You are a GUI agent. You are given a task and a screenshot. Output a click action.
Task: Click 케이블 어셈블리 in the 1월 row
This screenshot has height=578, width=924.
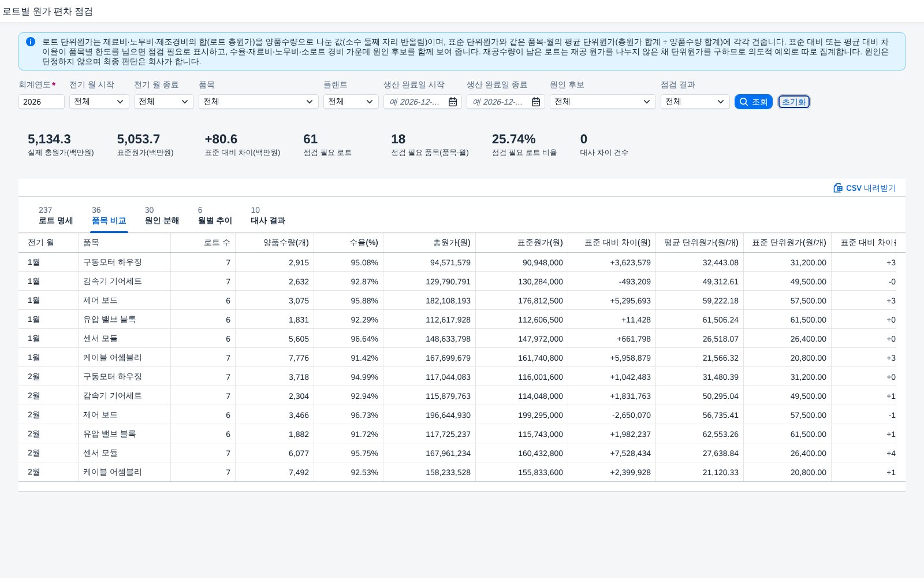click(113, 358)
